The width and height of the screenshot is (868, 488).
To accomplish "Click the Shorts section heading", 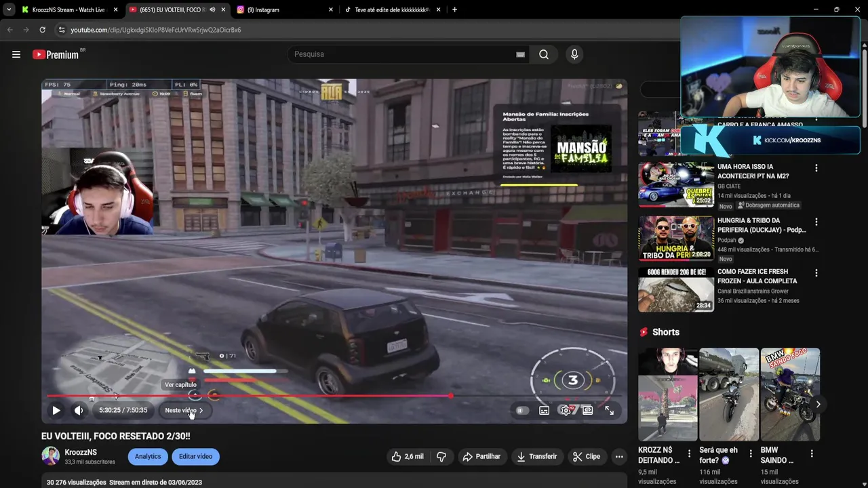I will (665, 332).
